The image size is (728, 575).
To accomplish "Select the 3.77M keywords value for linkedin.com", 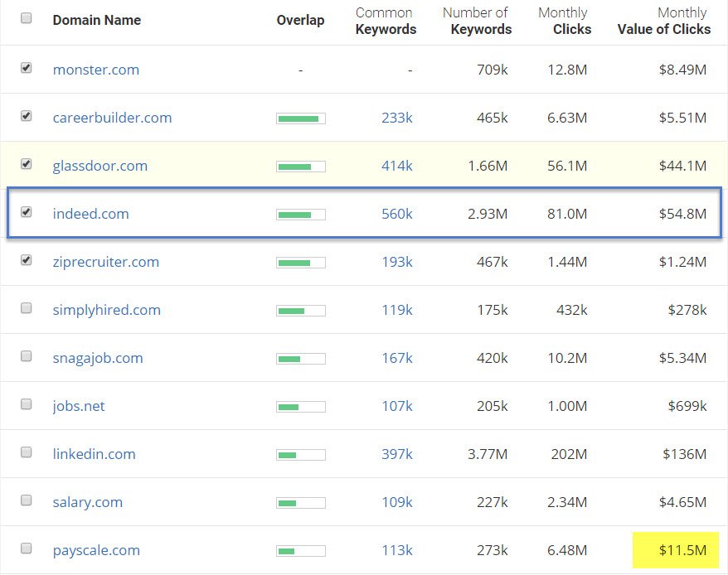I will pyautogui.click(x=488, y=454).
